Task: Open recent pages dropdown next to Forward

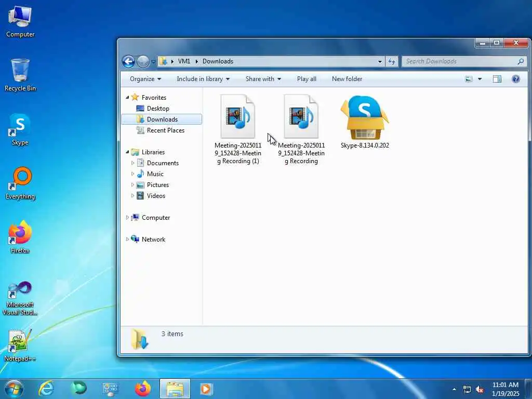Action: pyautogui.click(x=153, y=62)
